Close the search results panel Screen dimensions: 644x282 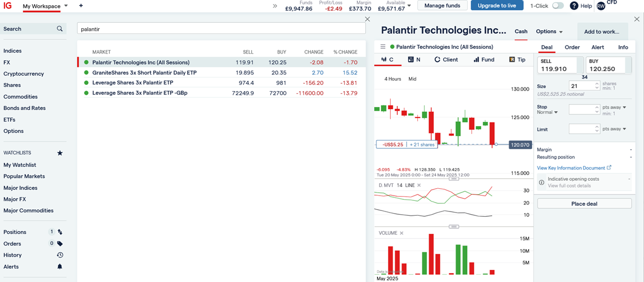pos(367,19)
